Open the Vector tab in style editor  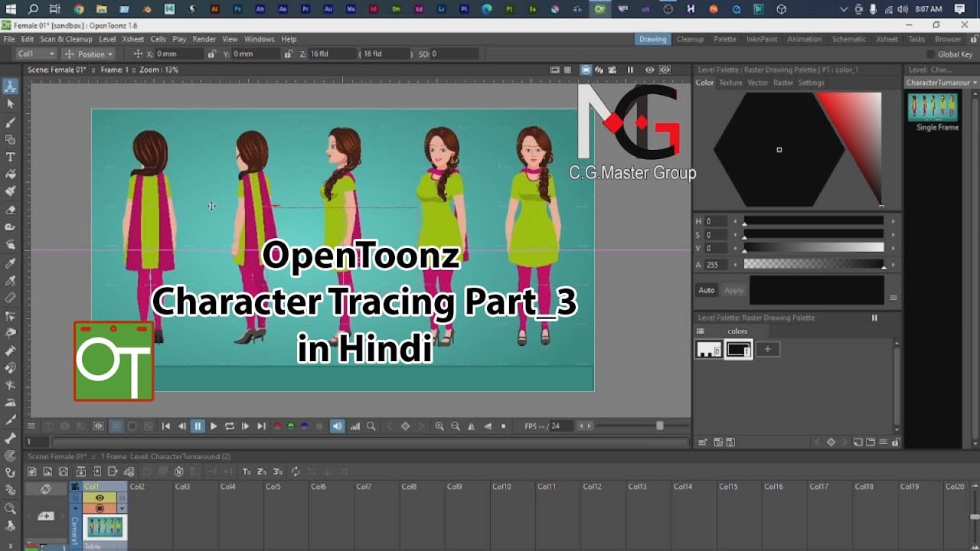(x=758, y=83)
